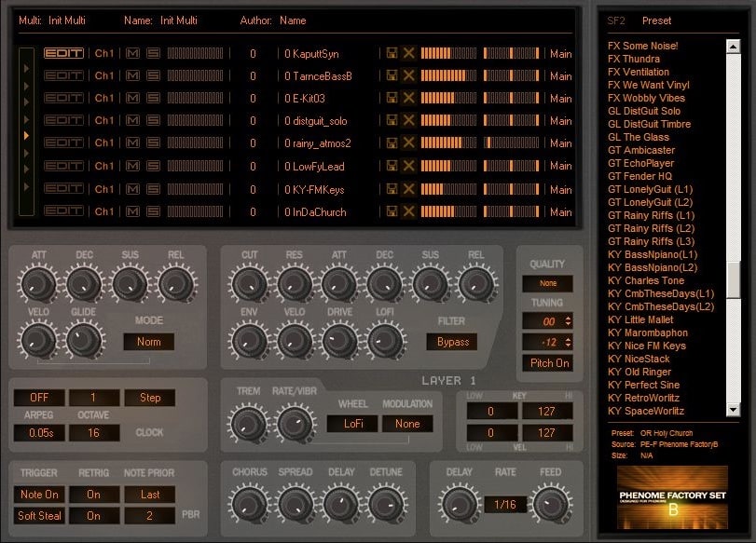Save the LowFyLead part via disk icon

392,166
